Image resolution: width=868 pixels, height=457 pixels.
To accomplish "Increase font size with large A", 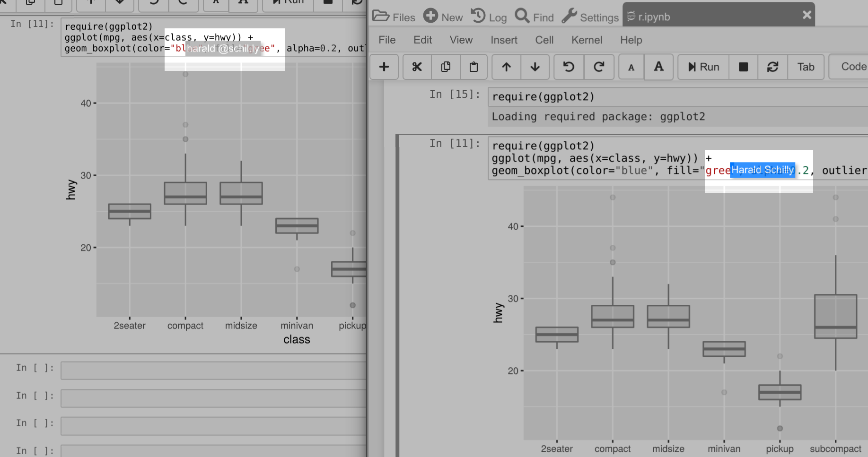I will (658, 67).
